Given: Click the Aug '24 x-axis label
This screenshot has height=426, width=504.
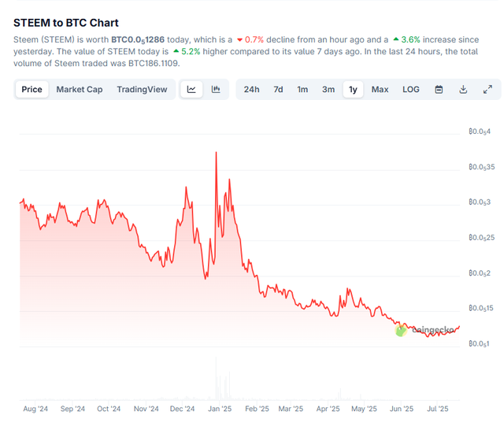Looking at the screenshot, I should click(35, 409).
